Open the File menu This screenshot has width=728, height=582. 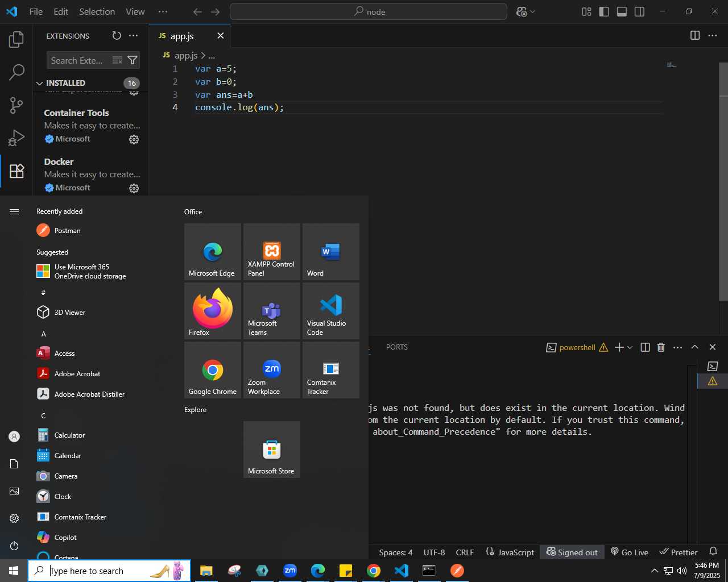point(36,11)
